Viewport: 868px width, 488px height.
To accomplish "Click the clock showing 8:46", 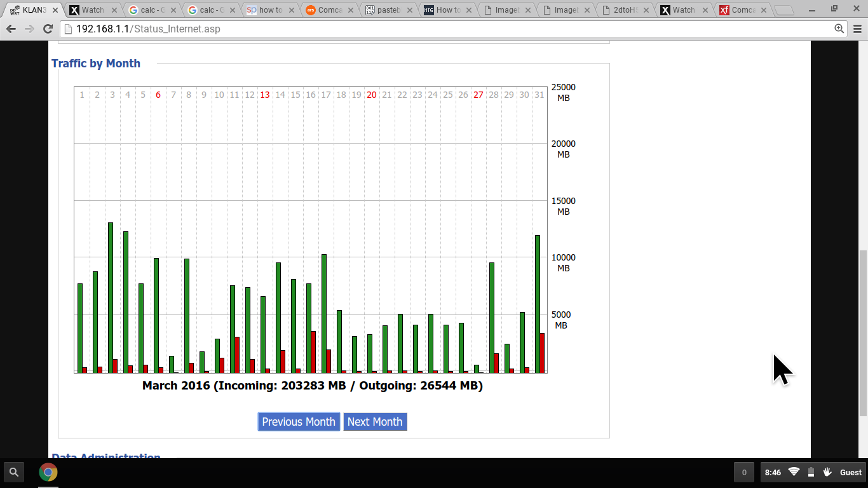I will [773, 472].
